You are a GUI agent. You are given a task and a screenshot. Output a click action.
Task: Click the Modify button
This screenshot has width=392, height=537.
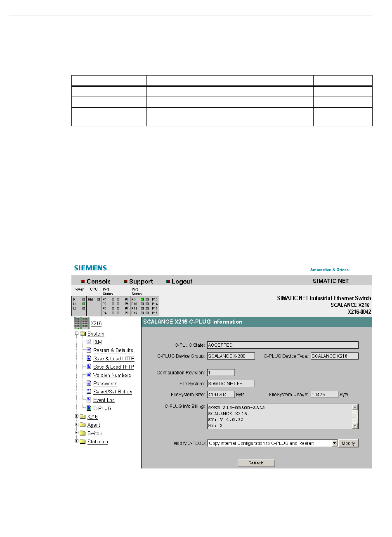(348, 443)
